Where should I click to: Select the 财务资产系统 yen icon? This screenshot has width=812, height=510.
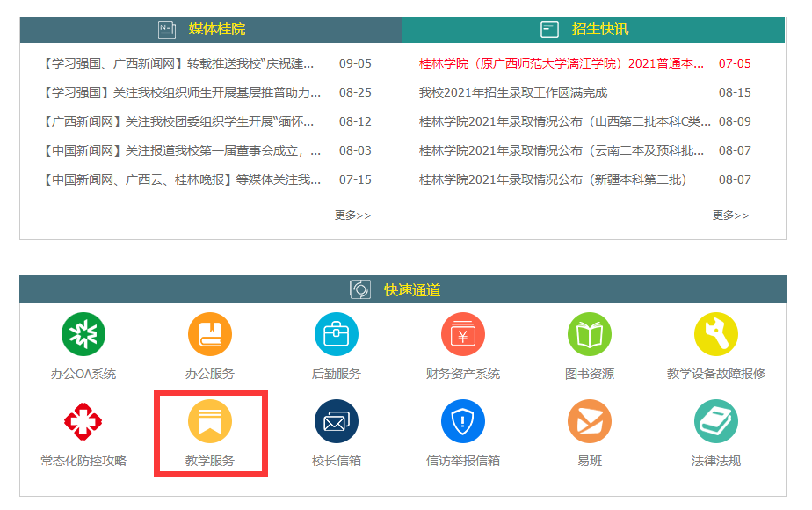point(463,335)
